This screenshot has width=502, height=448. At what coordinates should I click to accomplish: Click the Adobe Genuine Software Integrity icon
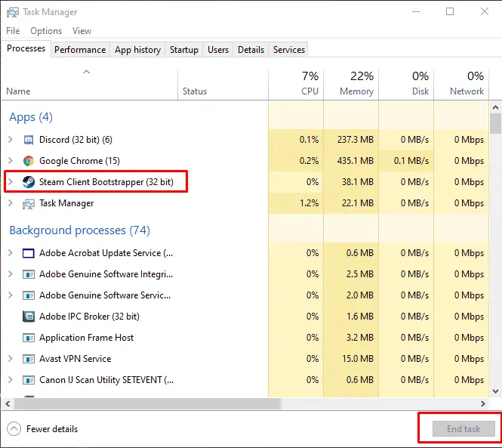click(29, 274)
